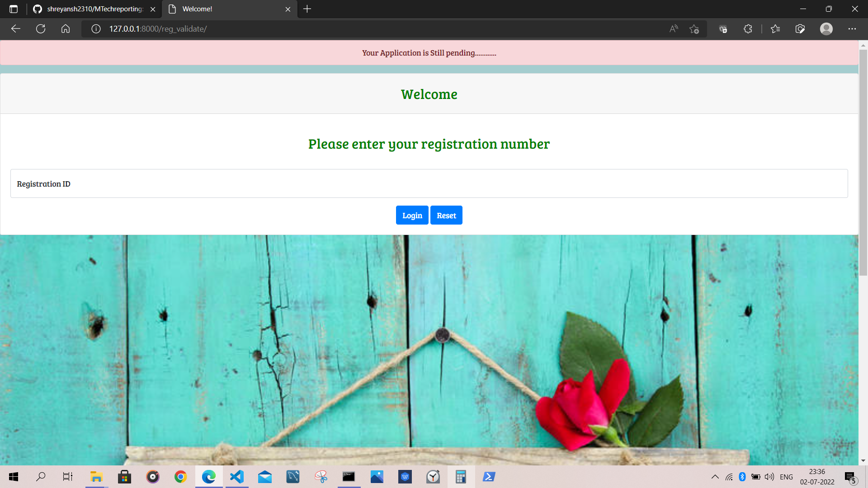
Task: Open the browser Collections icon
Action: [x=800, y=29]
